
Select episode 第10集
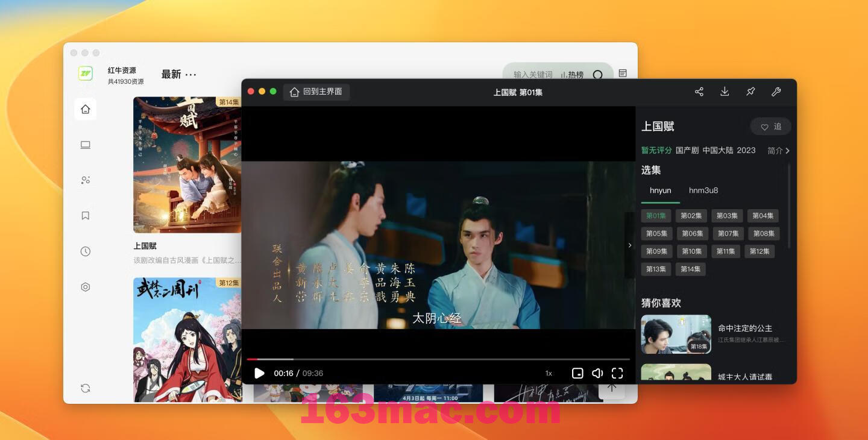(691, 251)
